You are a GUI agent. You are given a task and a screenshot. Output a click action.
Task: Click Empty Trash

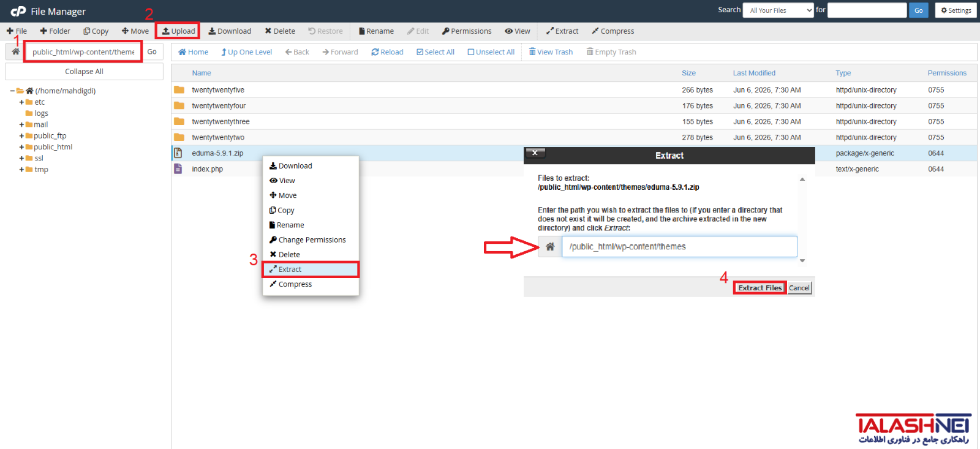611,52
